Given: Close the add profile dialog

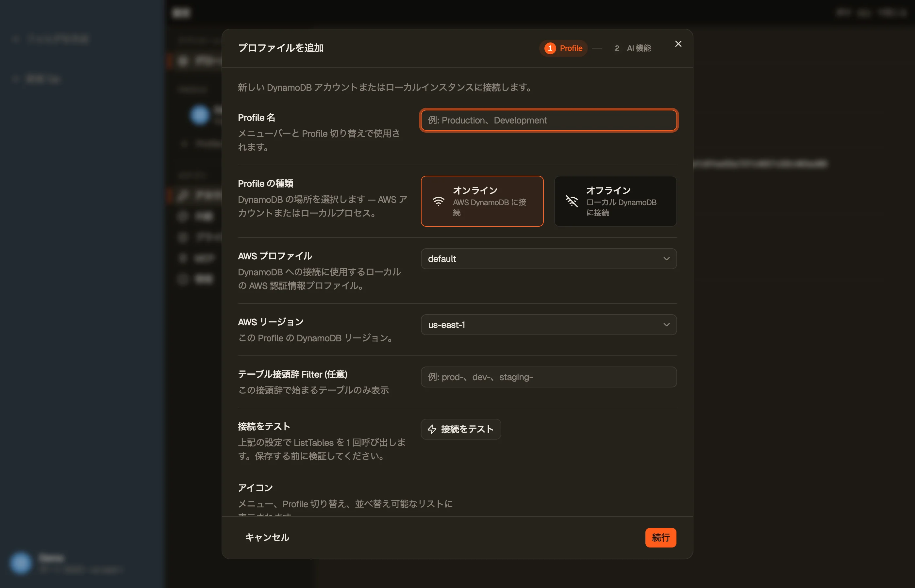Looking at the screenshot, I should coord(678,44).
